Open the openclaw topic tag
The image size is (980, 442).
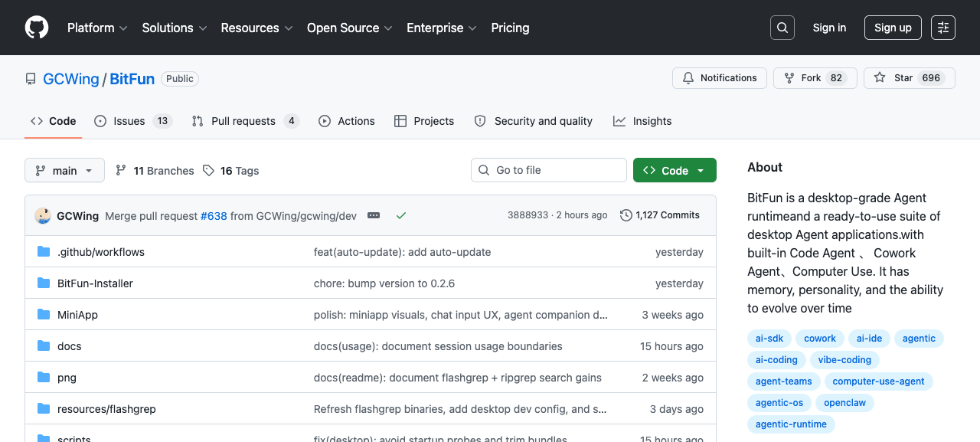click(x=844, y=403)
